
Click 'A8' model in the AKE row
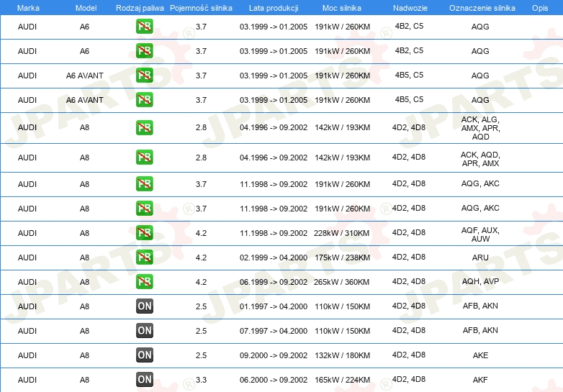pyautogui.click(x=84, y=355)
